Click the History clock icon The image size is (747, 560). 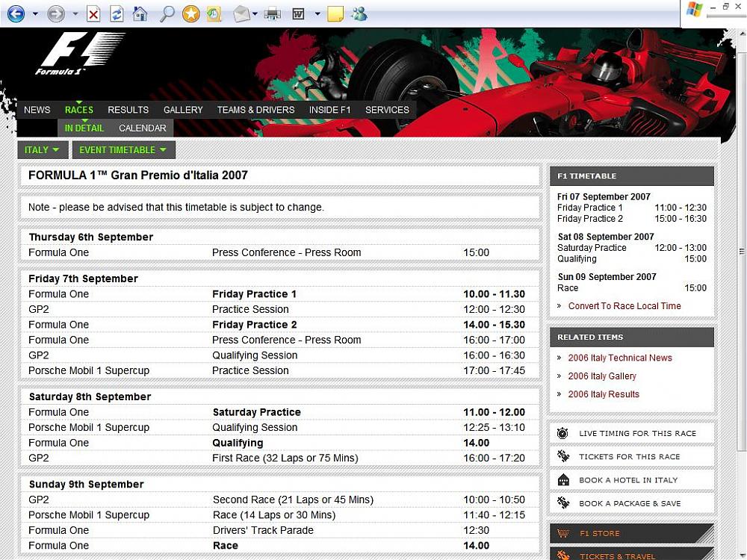tap(214, 13)
